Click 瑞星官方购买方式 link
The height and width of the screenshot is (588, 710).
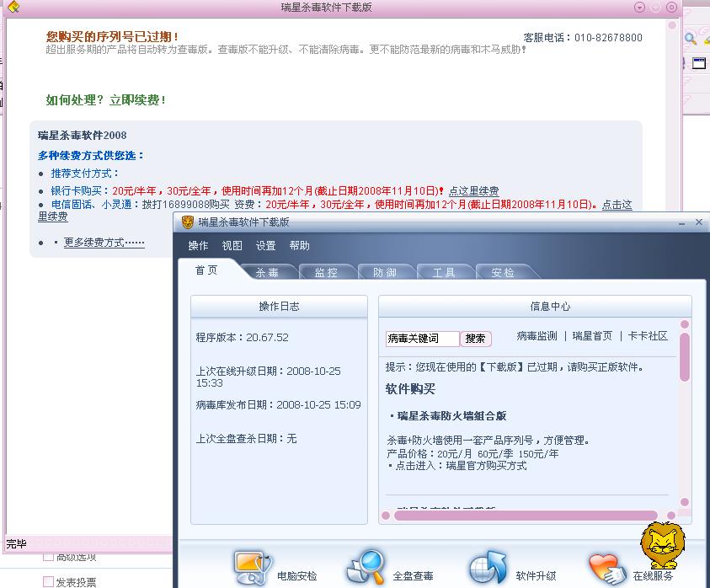(486, 466)
